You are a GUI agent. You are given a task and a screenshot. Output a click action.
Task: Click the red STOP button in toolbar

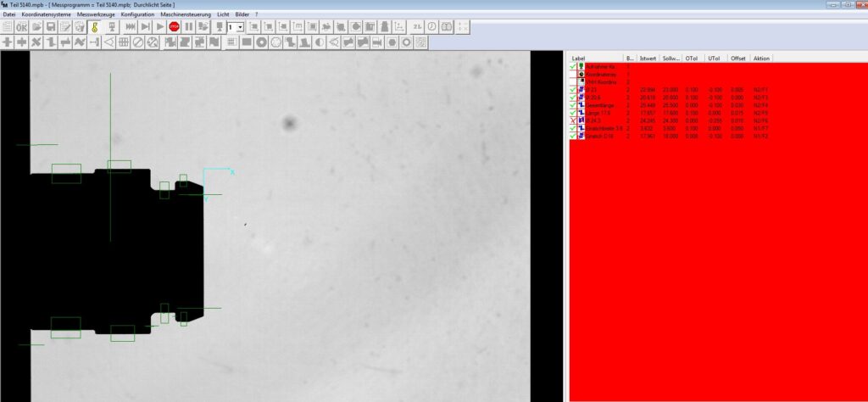coord(174,27)
